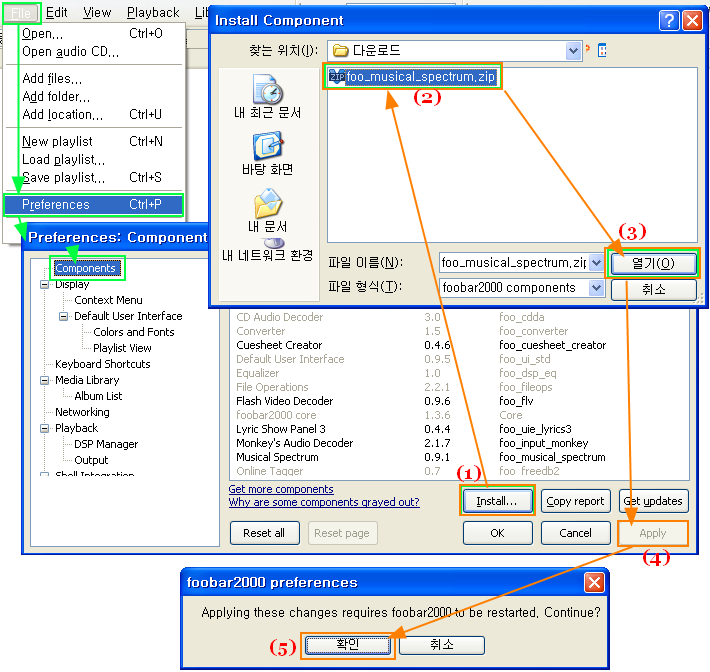710x672 pixels.
Task: Click the help question mark button
Action: (668, 20)
